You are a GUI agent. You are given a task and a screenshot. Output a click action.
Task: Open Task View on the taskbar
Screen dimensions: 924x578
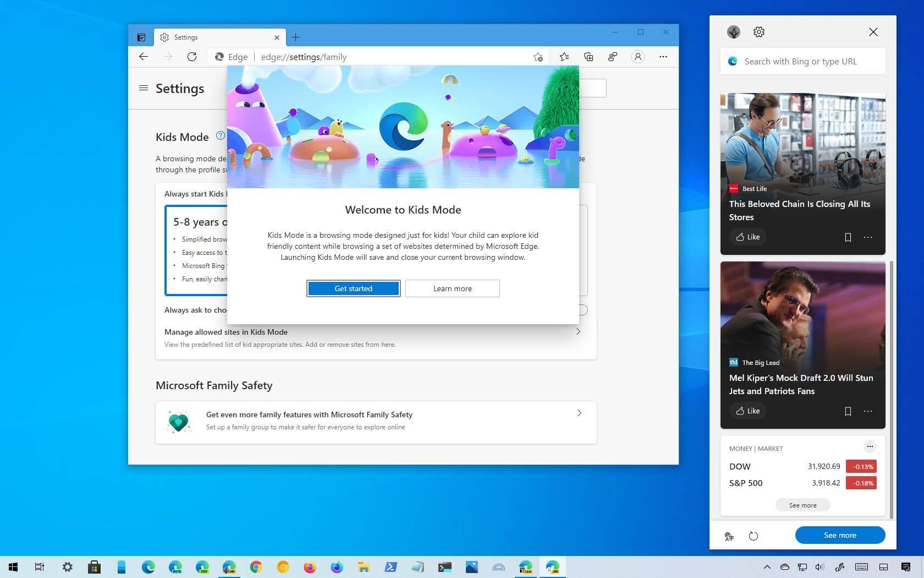coord(40,567)
